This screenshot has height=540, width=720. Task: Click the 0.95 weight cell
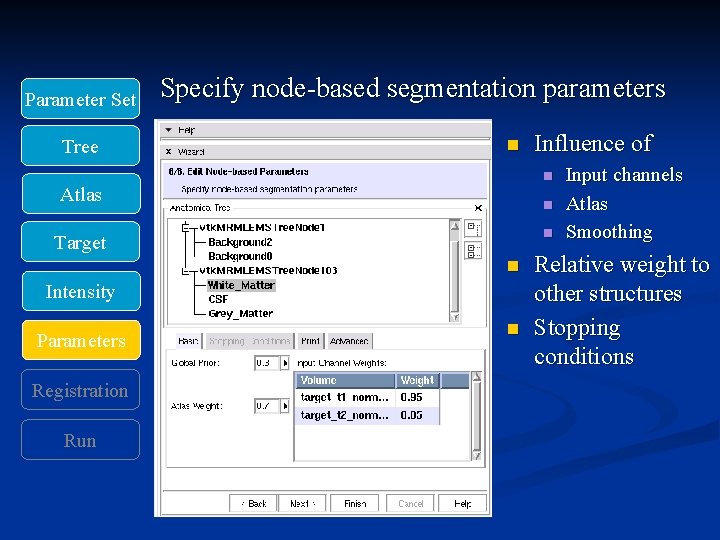click(x=417, y=398)
